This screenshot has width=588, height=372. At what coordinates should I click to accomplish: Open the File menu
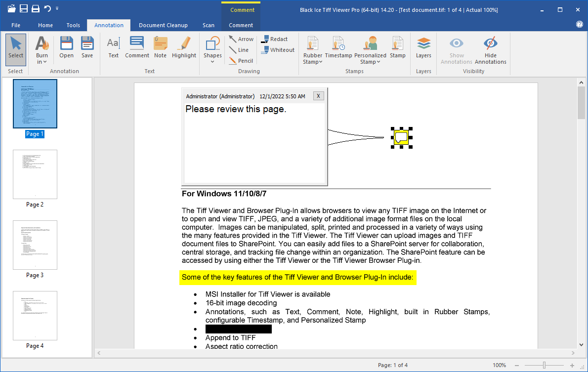16,25
